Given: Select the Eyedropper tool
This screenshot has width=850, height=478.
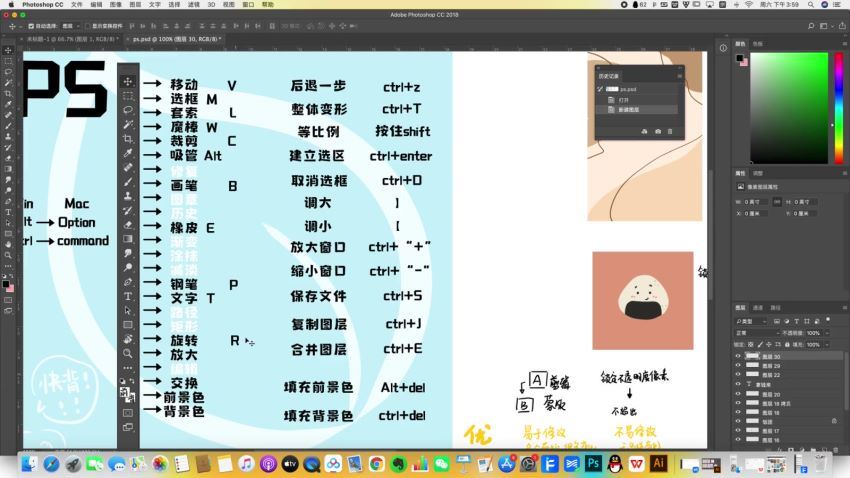Looking at the screenshot, I should tap(8, 104).
